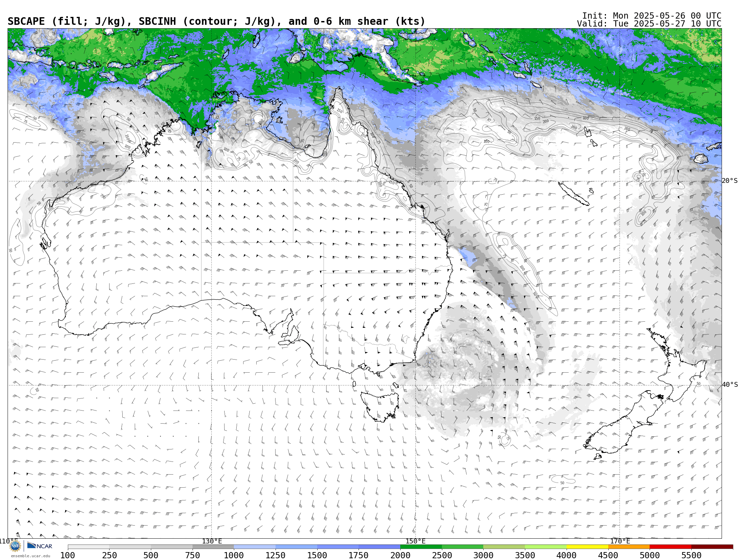Pick the yellow 4000–4500 colorbar segment
Viewport: 744px width, 560px height.
coord(587,547)
